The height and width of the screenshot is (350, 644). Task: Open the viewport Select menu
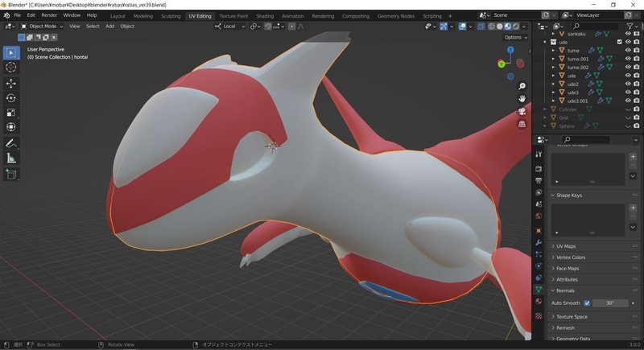[93, 27]
